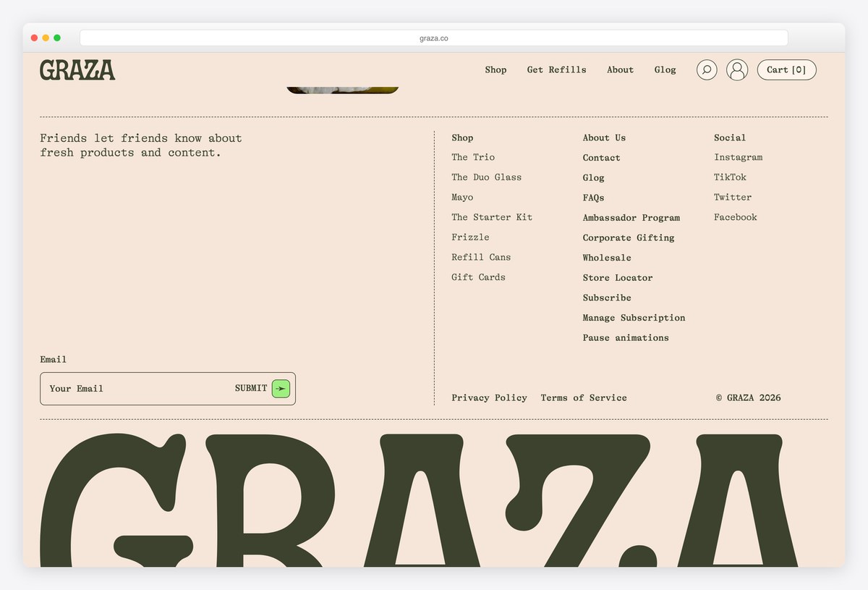Open the Privacy Policy link
The image size is (868, 590).
coord(489,397)
